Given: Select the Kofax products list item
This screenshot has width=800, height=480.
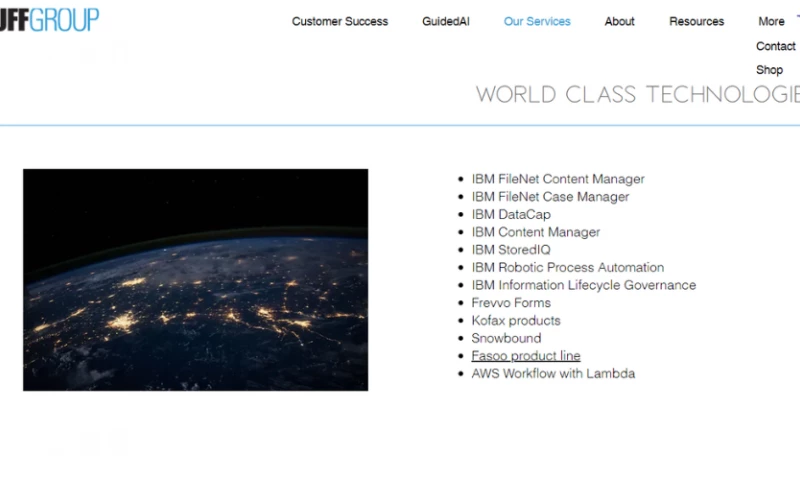Looking at the screenshot, I should tap(515, 321).
